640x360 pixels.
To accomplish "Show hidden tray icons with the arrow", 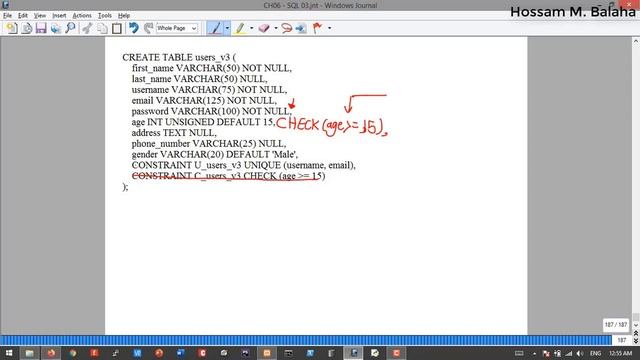I will (534, 353).
